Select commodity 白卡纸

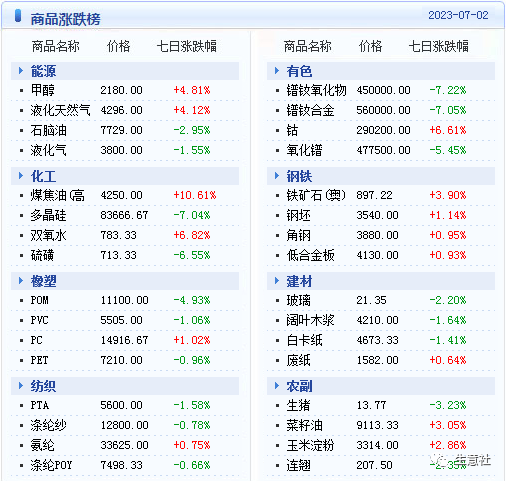[304, 340]
